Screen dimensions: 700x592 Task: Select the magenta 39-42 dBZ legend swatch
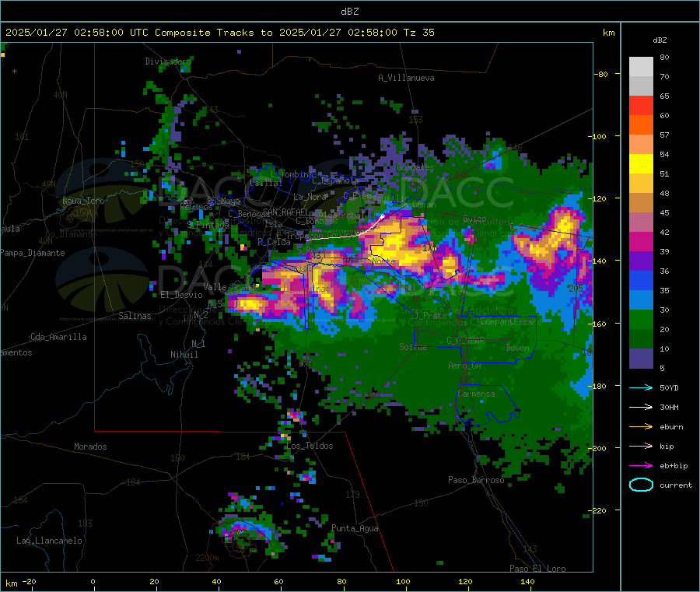click(641, 241)
